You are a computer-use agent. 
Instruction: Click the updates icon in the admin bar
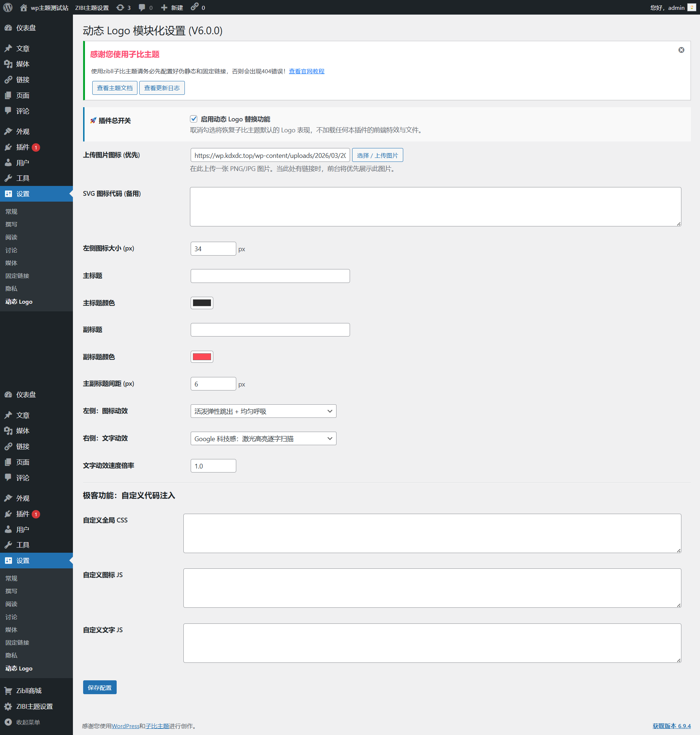(x=120, y=7)
